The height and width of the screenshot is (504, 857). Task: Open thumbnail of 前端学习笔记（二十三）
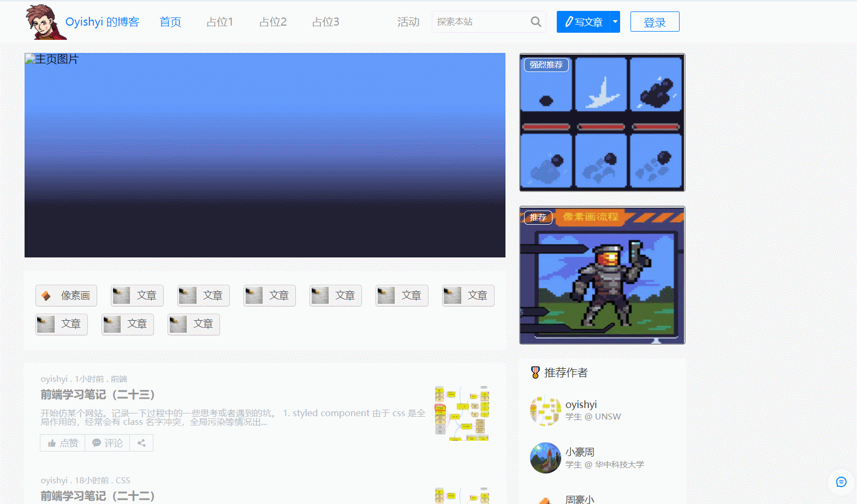[462, 413]
